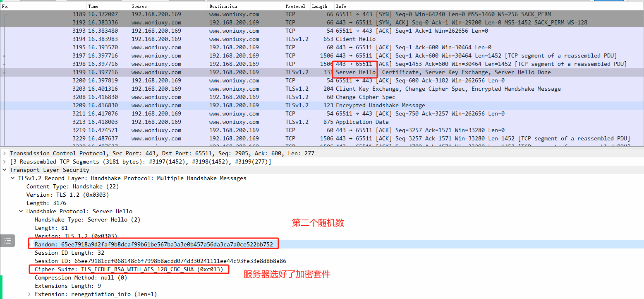Select packet 3213 Application Data row
Screen dimensions: 644x299
(x=322, y=122)
